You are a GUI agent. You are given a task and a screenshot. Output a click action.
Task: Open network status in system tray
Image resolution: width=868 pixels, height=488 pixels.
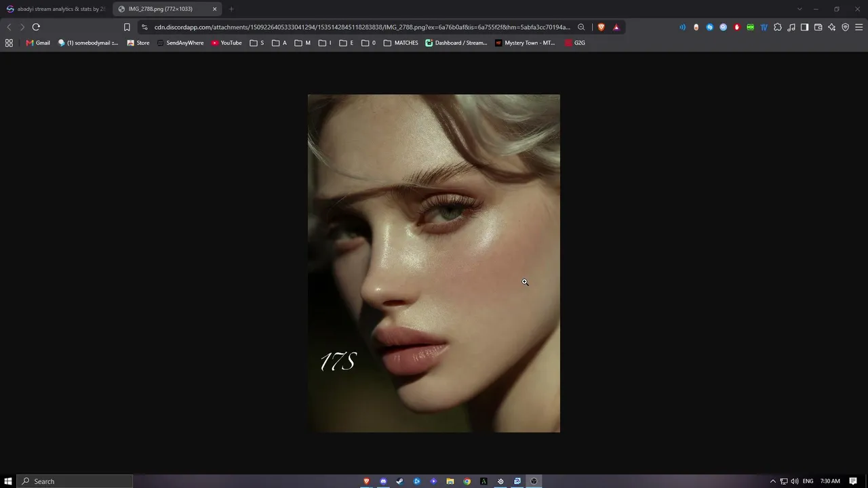tap(784, 481)
